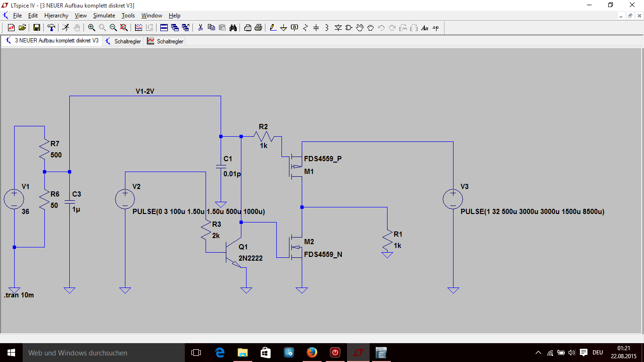
Task: Click the Zoom to fit icon
Action: 124,28
